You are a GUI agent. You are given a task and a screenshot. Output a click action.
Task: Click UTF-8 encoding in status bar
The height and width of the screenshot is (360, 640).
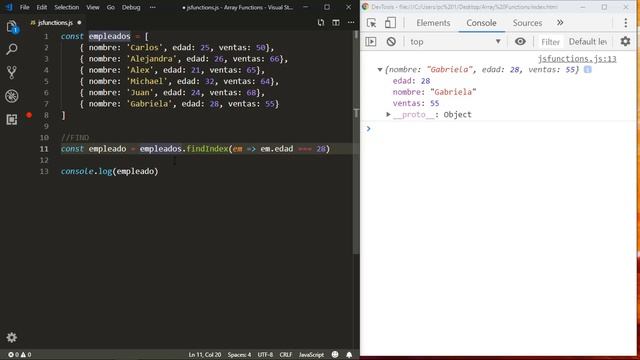coord(265,355)
